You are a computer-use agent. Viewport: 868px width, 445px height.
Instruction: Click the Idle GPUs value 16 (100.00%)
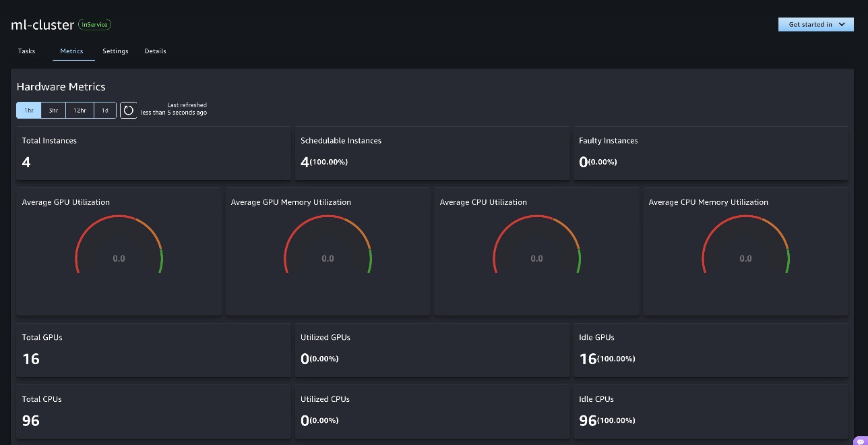click(x=607, y=359)
